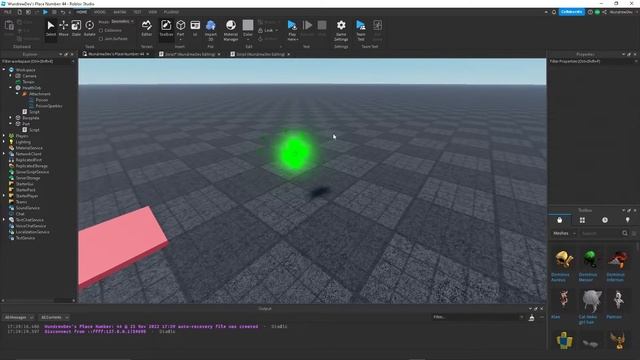
Task: Click the blue play icon in quick access bar
Action: pos(45,12)
